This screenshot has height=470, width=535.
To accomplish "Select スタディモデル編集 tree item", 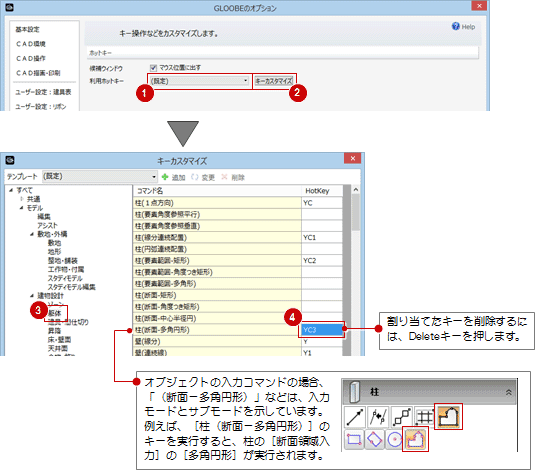I will pyautogui.click(x=71, y=287).
